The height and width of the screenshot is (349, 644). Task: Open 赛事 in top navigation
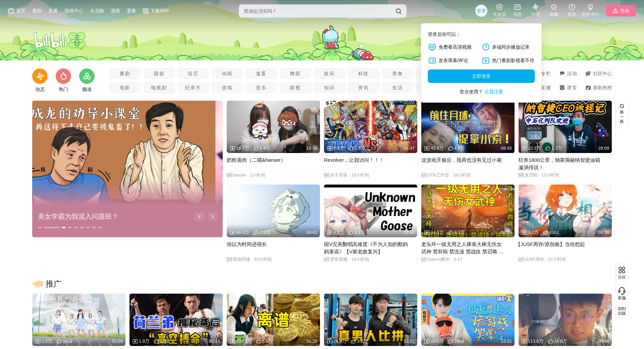pos(131,11)
